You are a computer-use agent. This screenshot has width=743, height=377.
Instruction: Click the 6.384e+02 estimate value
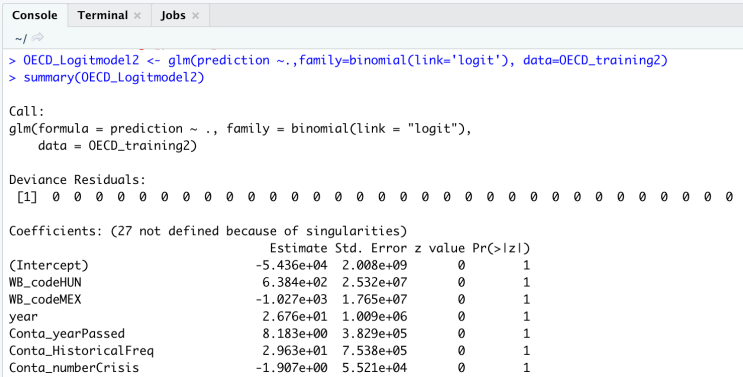(295, 283)
